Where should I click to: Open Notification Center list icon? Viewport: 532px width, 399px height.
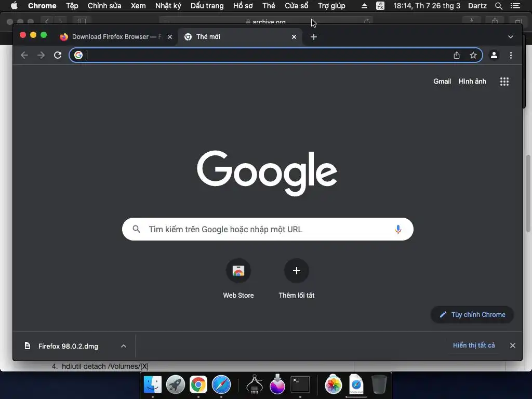coord(515,6)
